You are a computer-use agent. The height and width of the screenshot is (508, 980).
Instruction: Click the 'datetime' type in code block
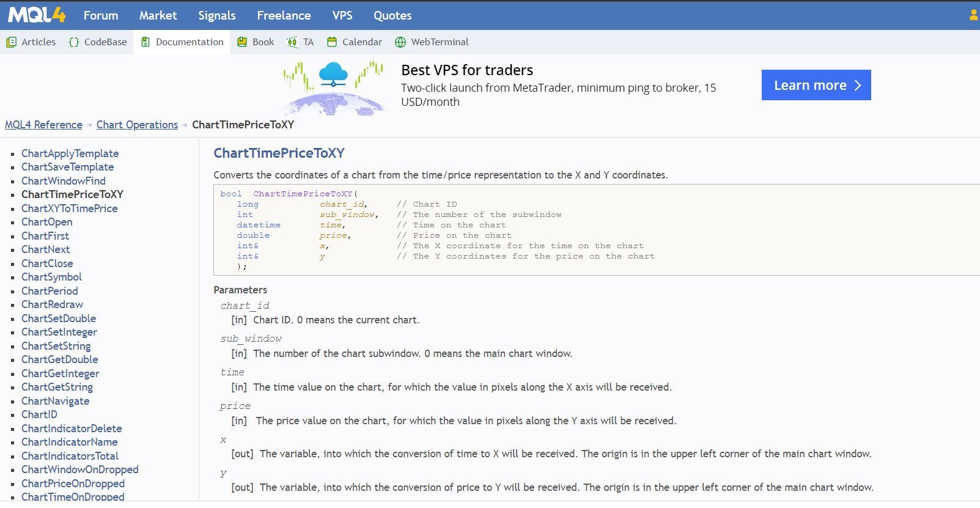pyautogui.click(x=259, y=225)
